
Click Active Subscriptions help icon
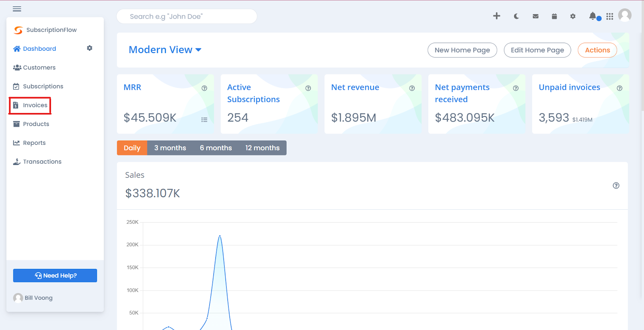coord(308,88)
